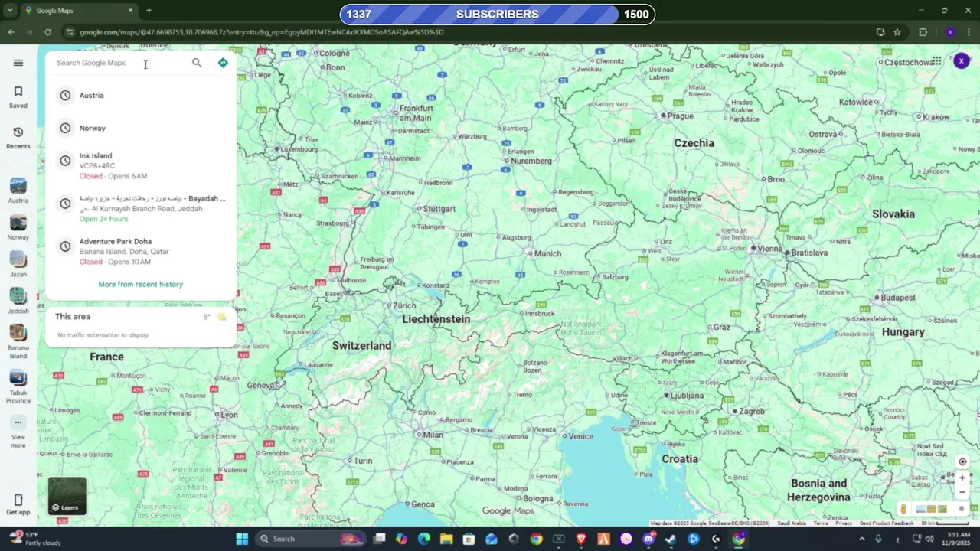Click the taskbar weather widget
This screenshot has width=980, height=551.
click(x=35, y=539)
